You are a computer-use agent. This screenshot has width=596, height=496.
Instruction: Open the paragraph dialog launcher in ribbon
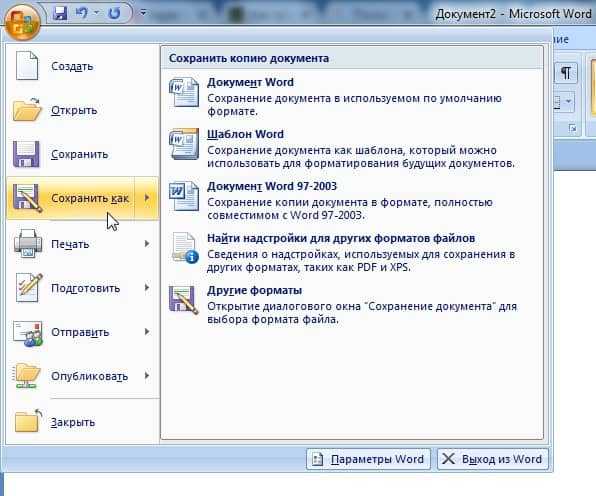[x=572, y=128]
